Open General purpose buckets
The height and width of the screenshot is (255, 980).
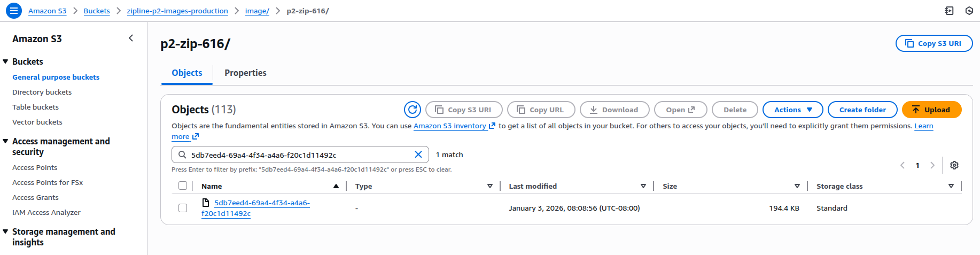pos(56,77)
